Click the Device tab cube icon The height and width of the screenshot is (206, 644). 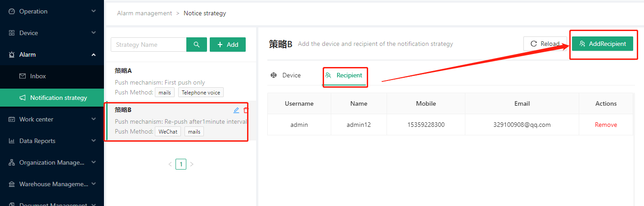coord(274,75)
